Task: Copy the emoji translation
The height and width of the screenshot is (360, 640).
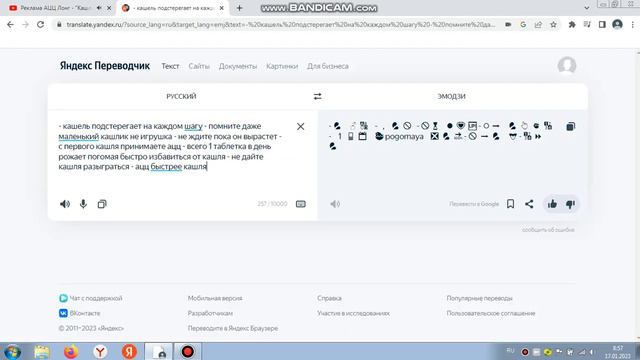Action: (571, 126)
